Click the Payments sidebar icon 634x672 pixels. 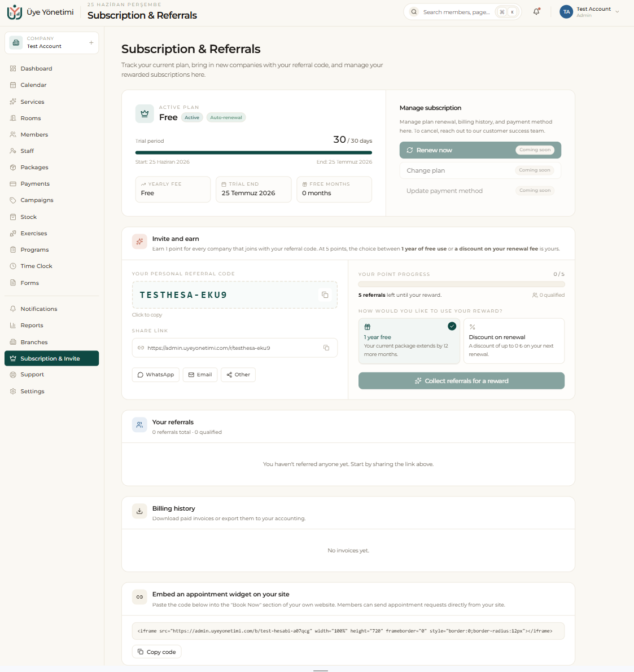(x=13, y=183)
